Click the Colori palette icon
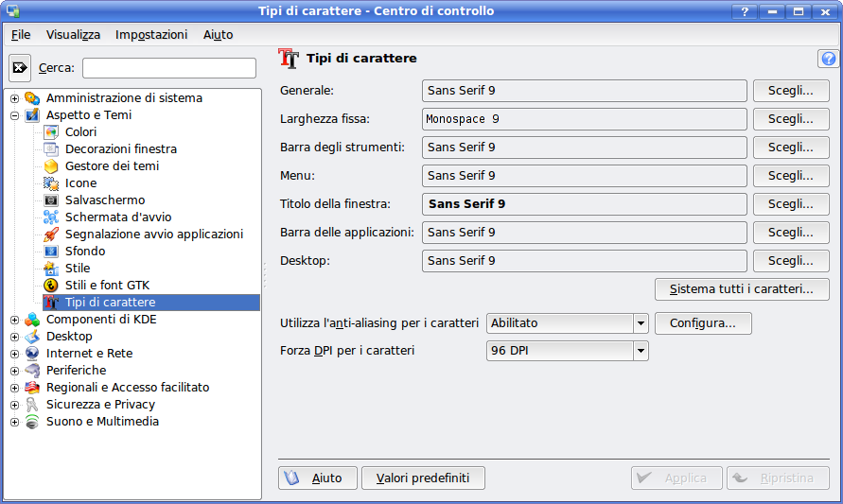This screenshot has height=504, width=843. [x=51, y=131]
